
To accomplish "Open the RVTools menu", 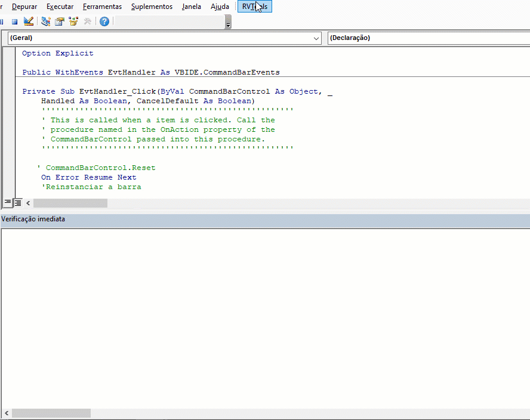I will click(x=254, y=6).
